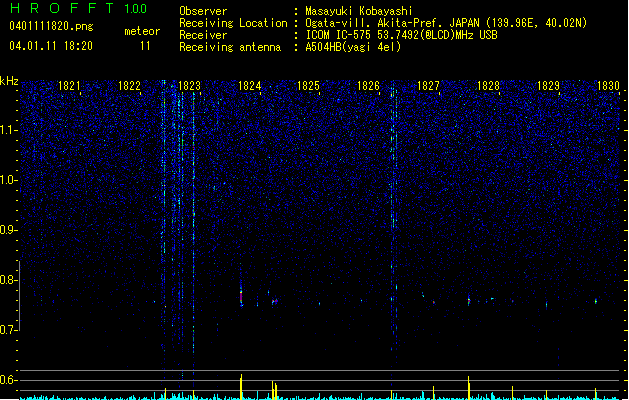The width and height of the screenshot is (629, 400).
Task: Click the 1830 time marker
Action: click(608, 86)
